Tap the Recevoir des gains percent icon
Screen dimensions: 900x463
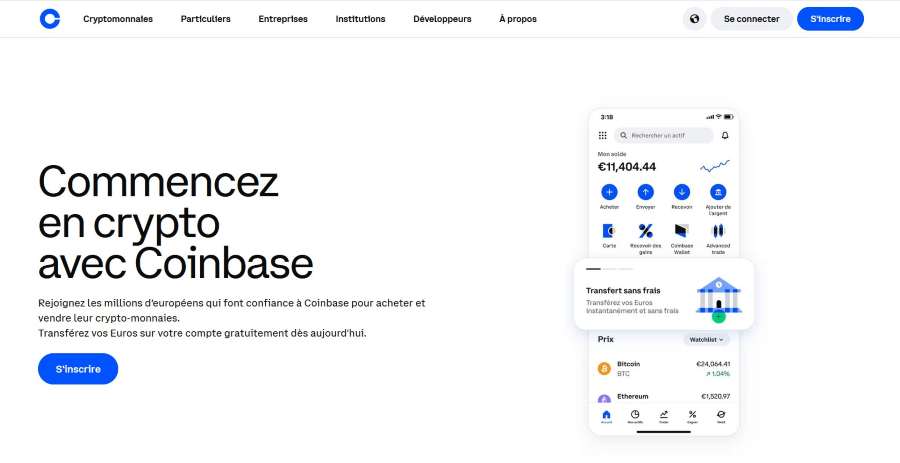coord(645,231)
